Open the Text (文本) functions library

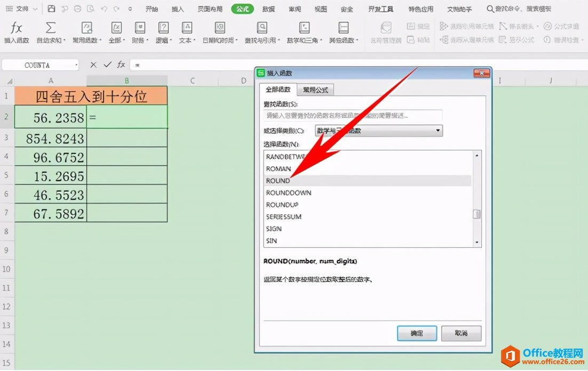tap(187, 33)
